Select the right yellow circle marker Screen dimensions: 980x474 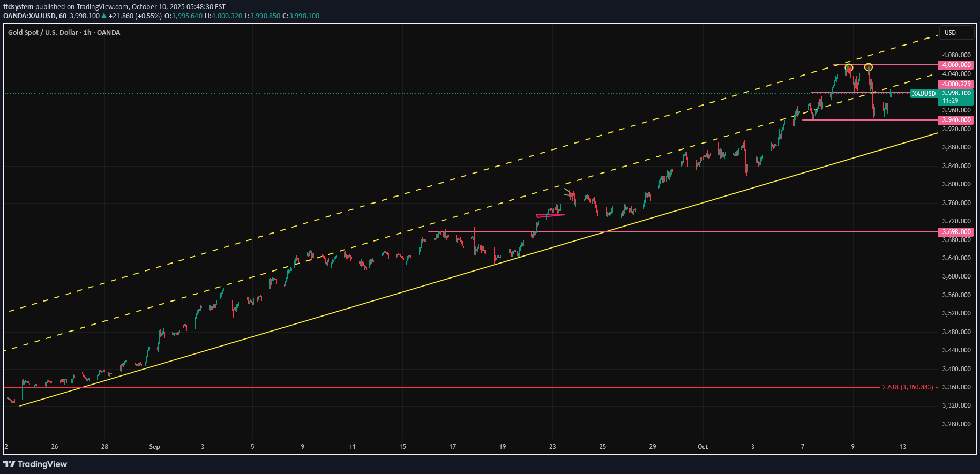[869, 67]
